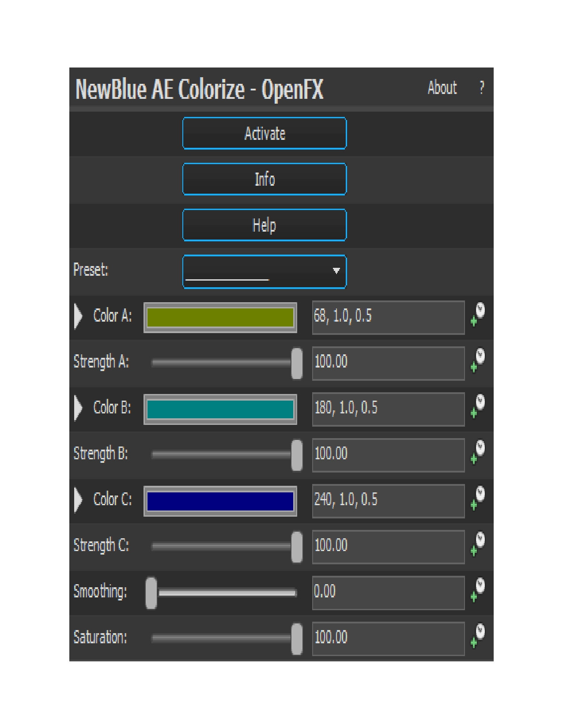Click the question mark help in header
563x728 pixels.
[482, 88]
